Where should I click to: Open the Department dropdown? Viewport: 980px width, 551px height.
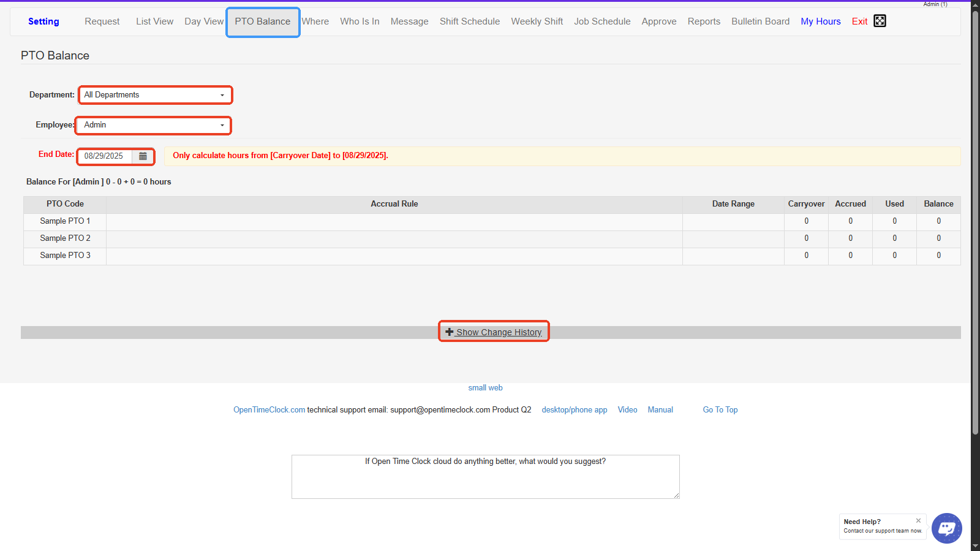pyautogui.click(x=155, y=95)
